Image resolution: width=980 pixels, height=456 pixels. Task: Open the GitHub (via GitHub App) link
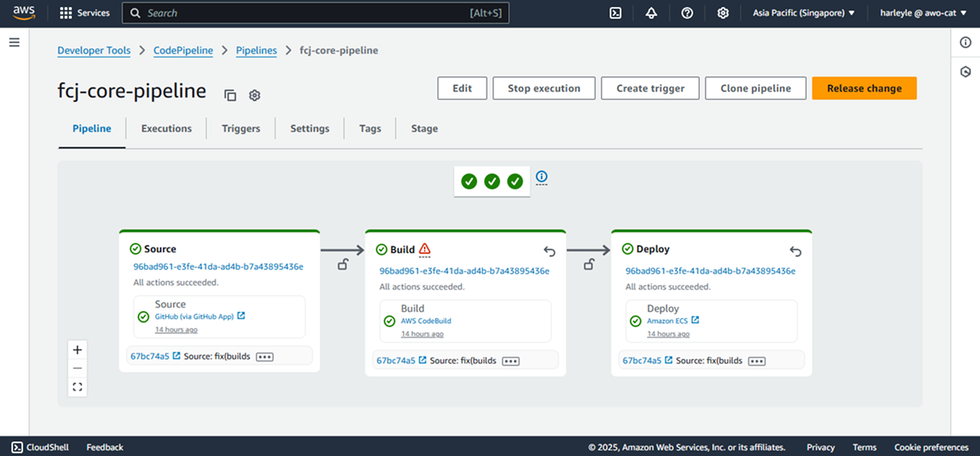point(194,316)
